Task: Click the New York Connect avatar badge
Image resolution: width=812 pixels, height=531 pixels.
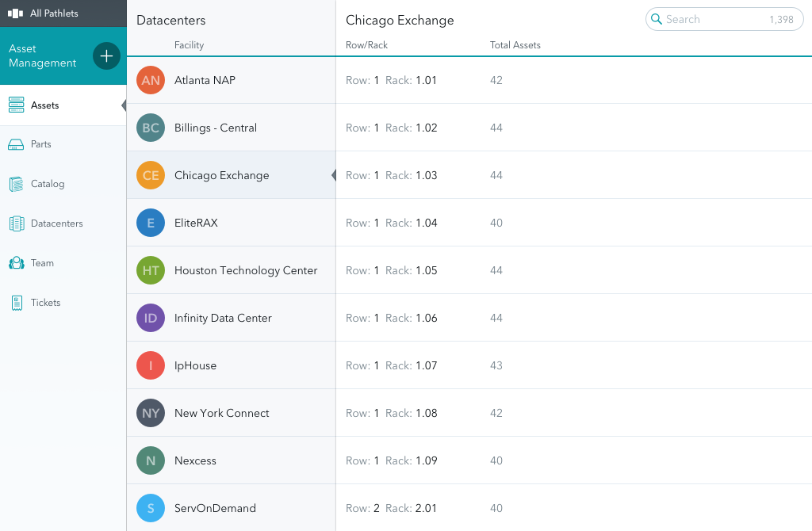Action: point(150,413)
